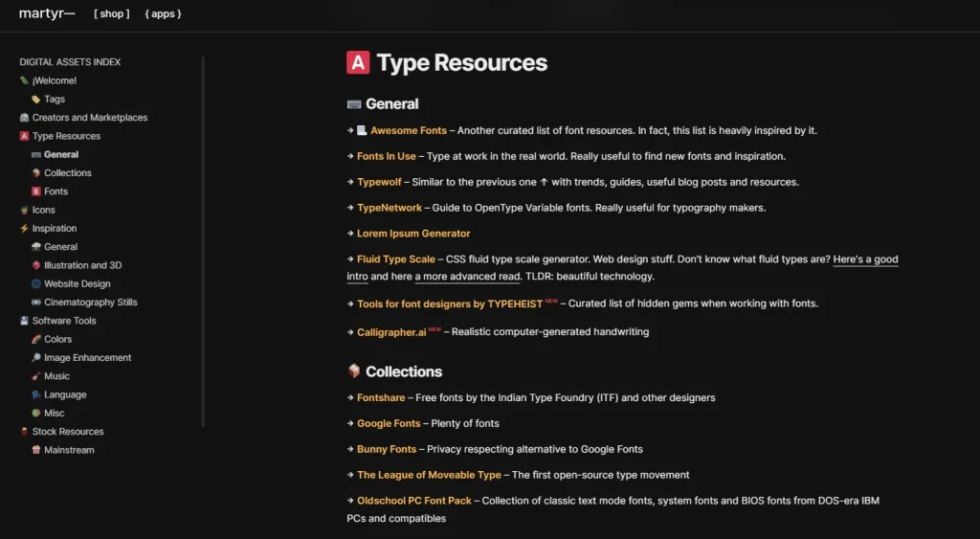Open the [ shop ] menu item
The image size is (980, 539).
coord(112,13)
